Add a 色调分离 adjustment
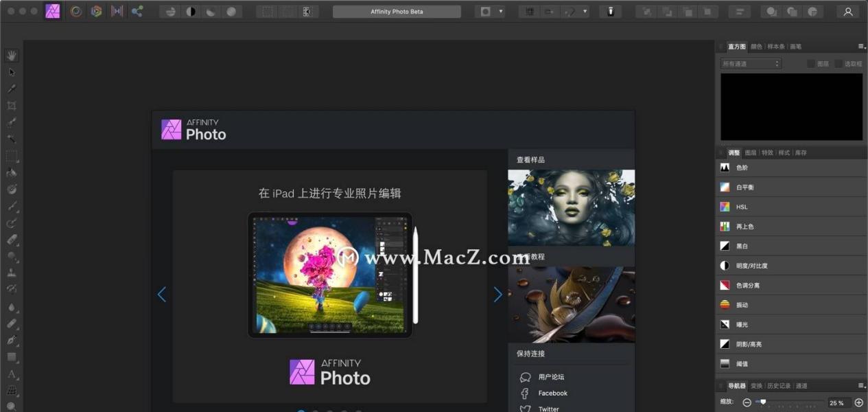Image resolution: width=868 pixels, height=412 pixels. 791,285
